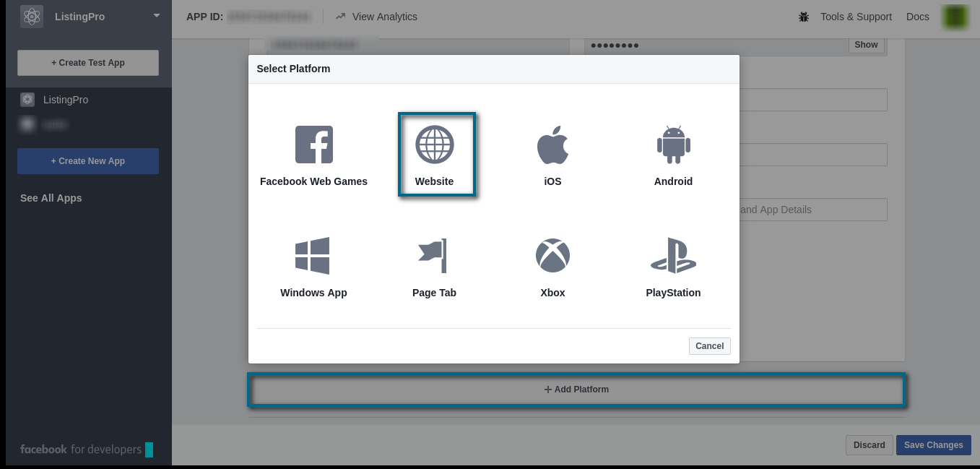Click the Facebook Web Games label
This screenshot has height=469, width=980.
coord(314,181)
